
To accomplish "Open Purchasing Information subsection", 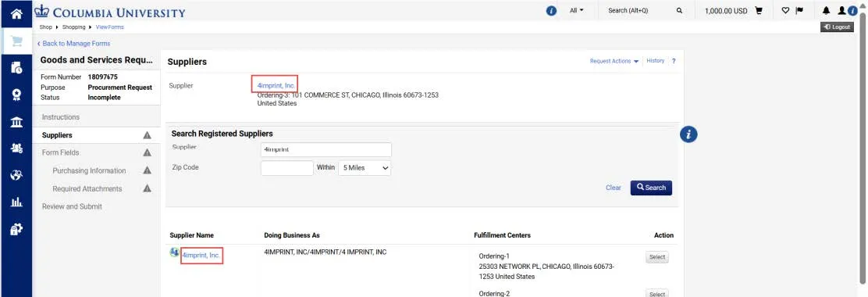I will point(89,170).
